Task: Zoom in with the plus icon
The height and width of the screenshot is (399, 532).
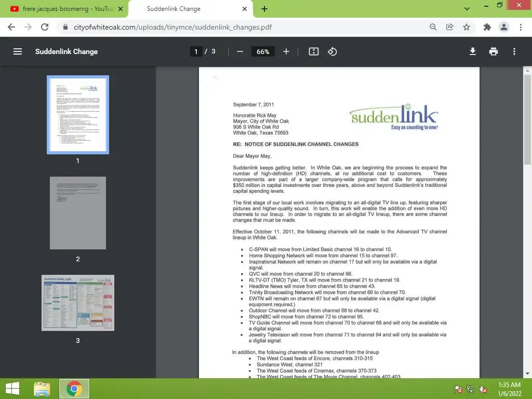Action: tap(286, 51)
